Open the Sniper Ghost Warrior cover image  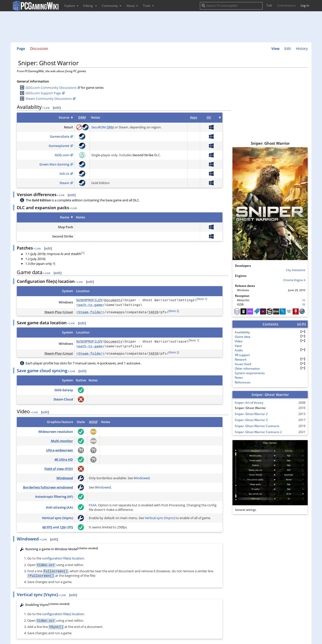pyautogui.click(x=270, y=203)
